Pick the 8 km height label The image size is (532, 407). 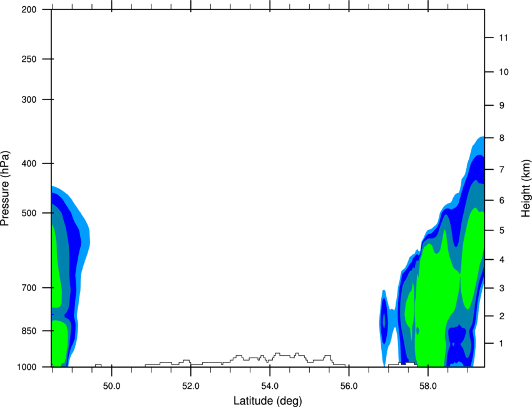tap(502, 138)
